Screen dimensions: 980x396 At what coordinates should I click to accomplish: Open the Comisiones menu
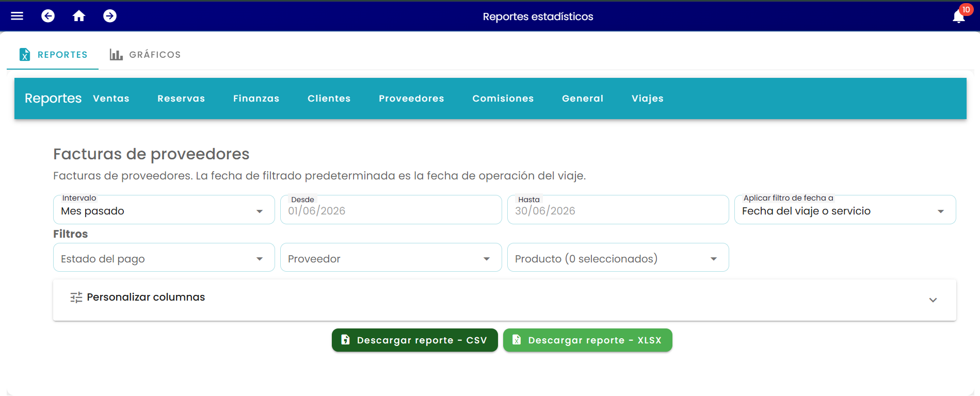503,98
